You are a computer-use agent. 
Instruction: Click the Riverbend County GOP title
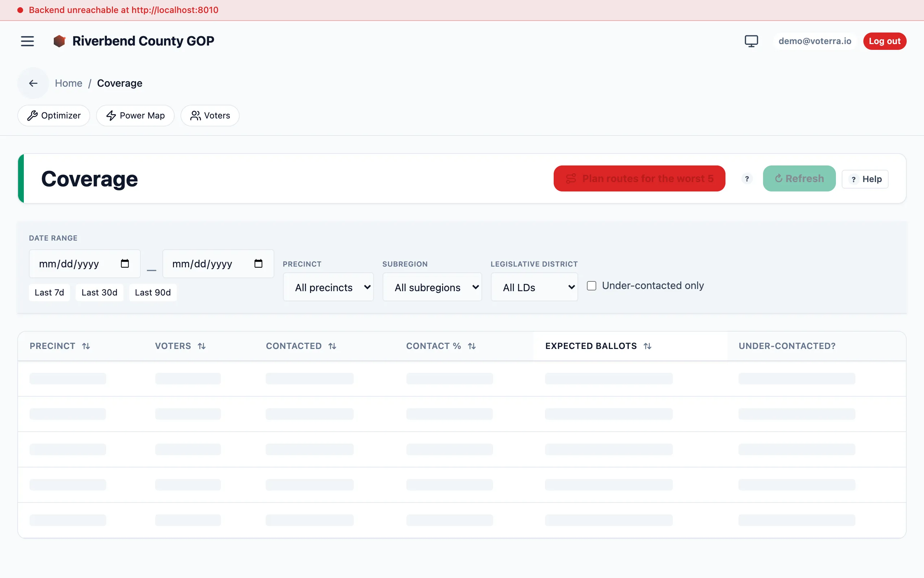point(143,41)
